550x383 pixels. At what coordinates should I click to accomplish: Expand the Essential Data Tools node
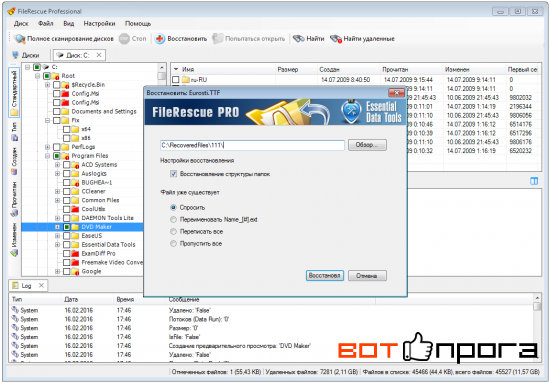(x=57, y=245)
